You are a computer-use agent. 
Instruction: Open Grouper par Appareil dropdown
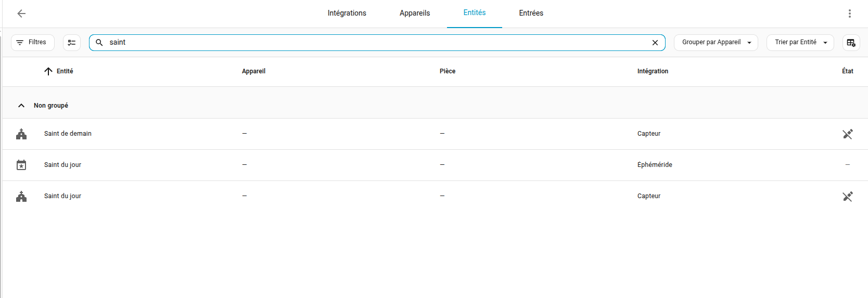pyautogui.click(x=716, y=43)
